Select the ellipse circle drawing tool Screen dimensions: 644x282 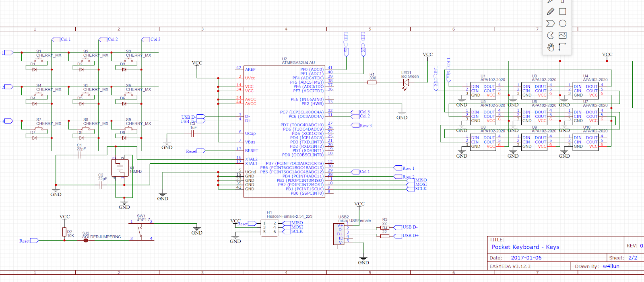click(x=563, y=23)
